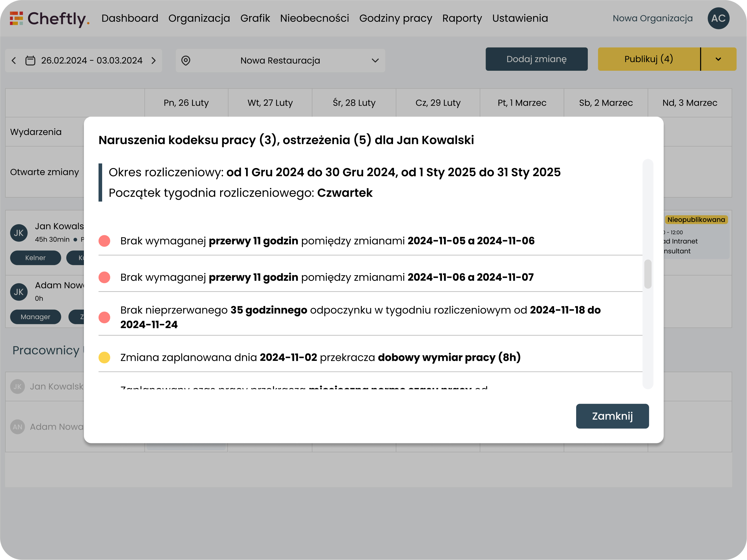
Task: Go to previous week arrow
Action: (x=14, y=60)
